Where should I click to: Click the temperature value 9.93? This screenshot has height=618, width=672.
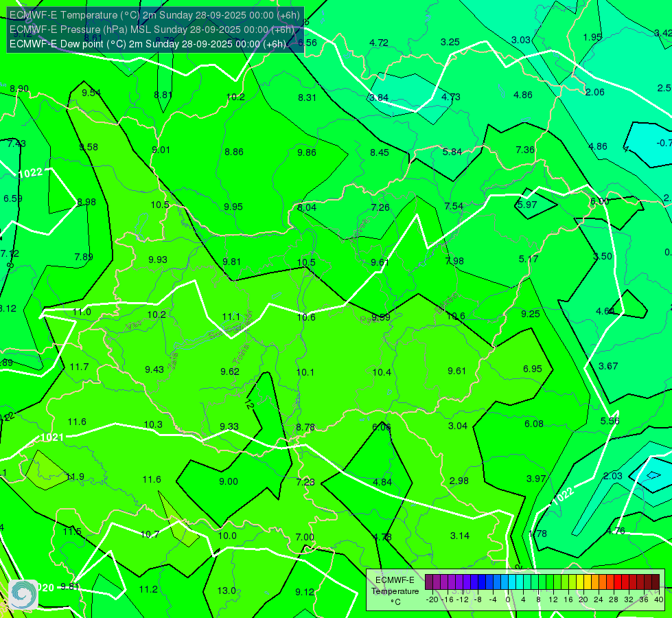[x=158, y=260]
